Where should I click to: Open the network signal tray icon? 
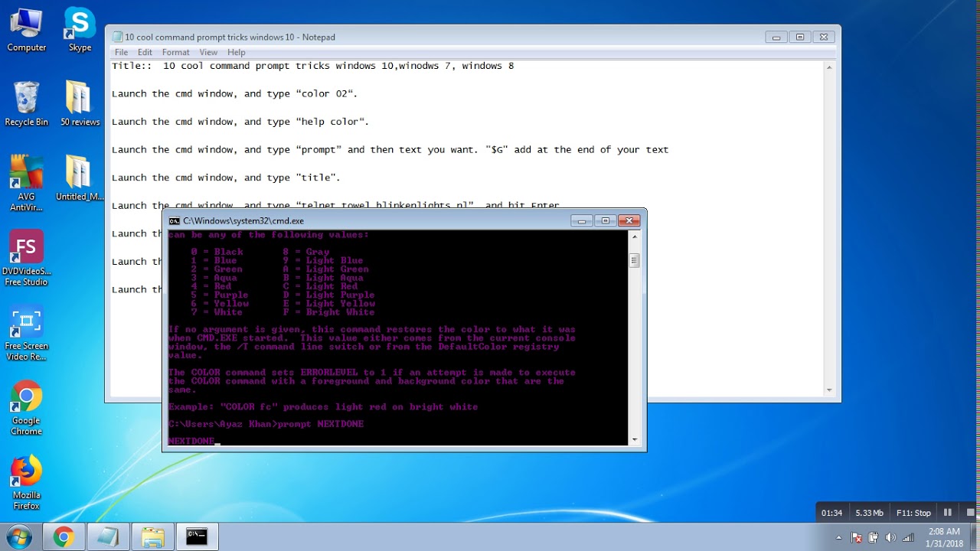[909, 537]
